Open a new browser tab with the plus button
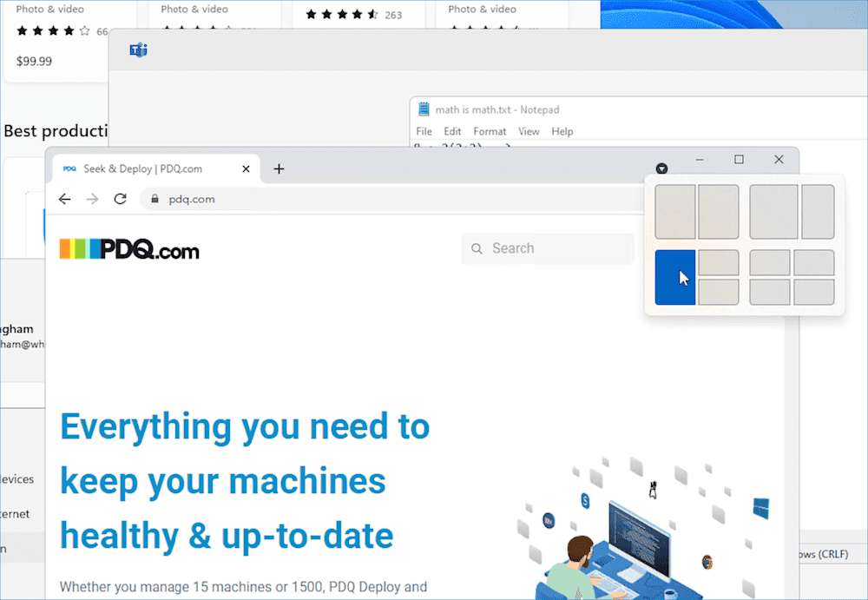Screen dimensions: 868x600 279,169
